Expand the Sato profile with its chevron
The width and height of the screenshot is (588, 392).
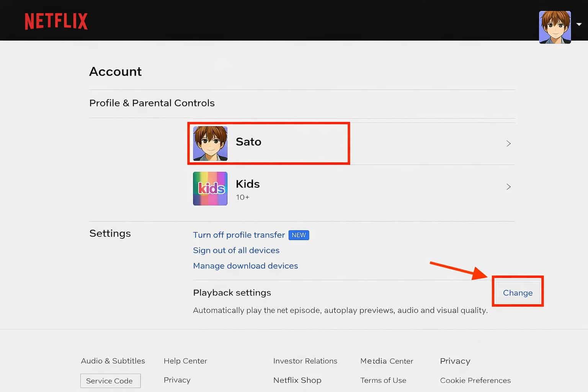click(x=508, y=143)
